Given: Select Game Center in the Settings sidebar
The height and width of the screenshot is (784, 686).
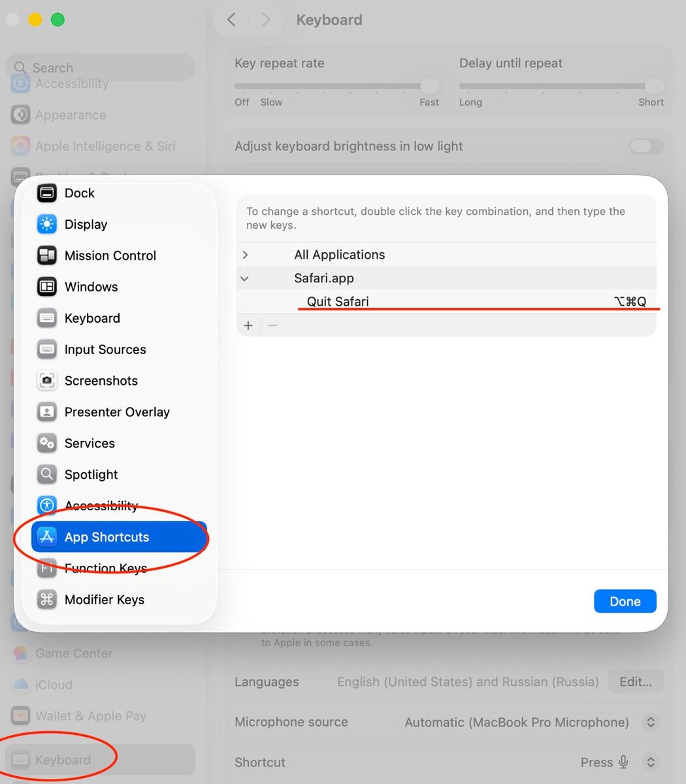Looking at the screenshot, I should 100,653.
